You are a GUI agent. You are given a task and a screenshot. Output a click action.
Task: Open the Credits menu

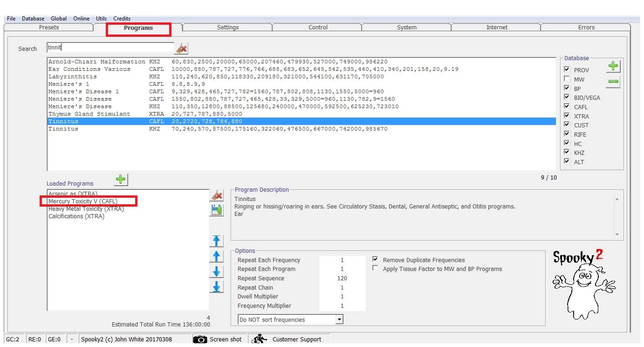point(122,19)
